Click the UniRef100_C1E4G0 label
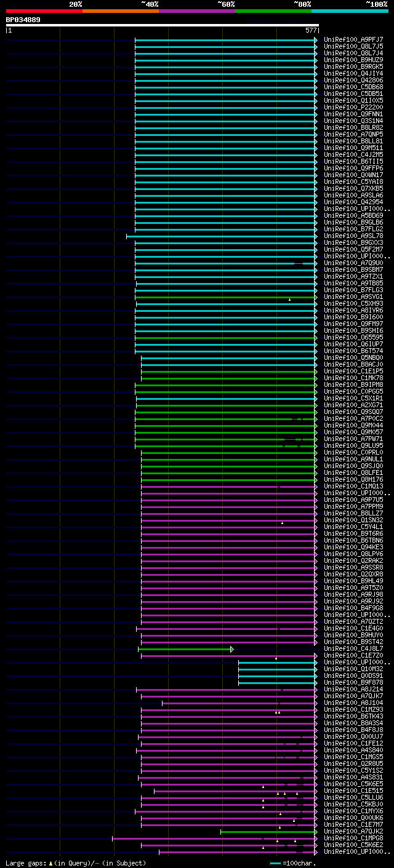 tap(353, 628)
